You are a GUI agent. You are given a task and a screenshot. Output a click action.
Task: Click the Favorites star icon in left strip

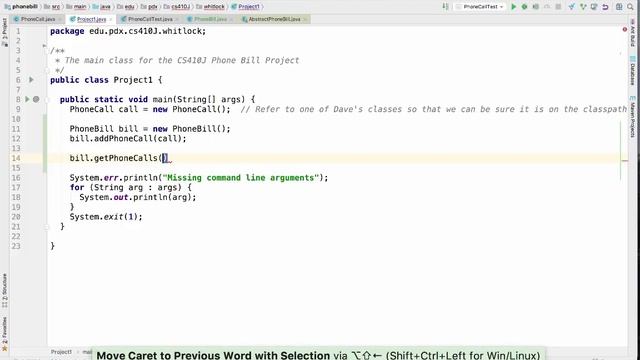click(4, 348)
